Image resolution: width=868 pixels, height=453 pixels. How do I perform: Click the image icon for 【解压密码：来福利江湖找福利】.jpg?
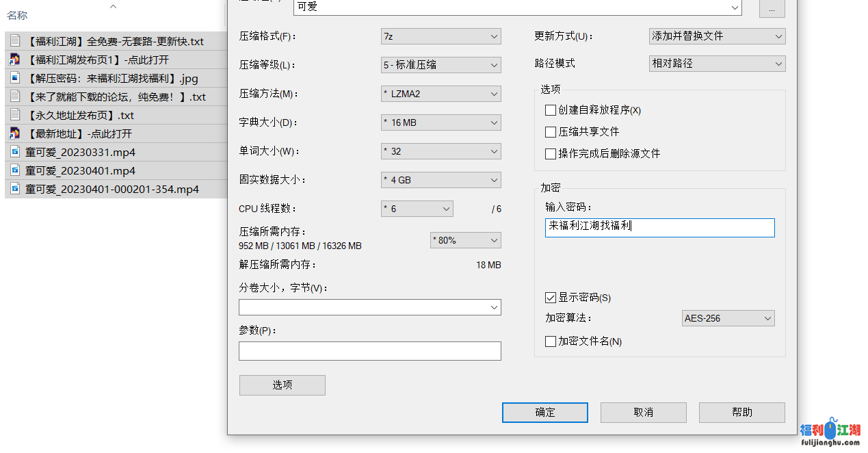coord(14,78)
